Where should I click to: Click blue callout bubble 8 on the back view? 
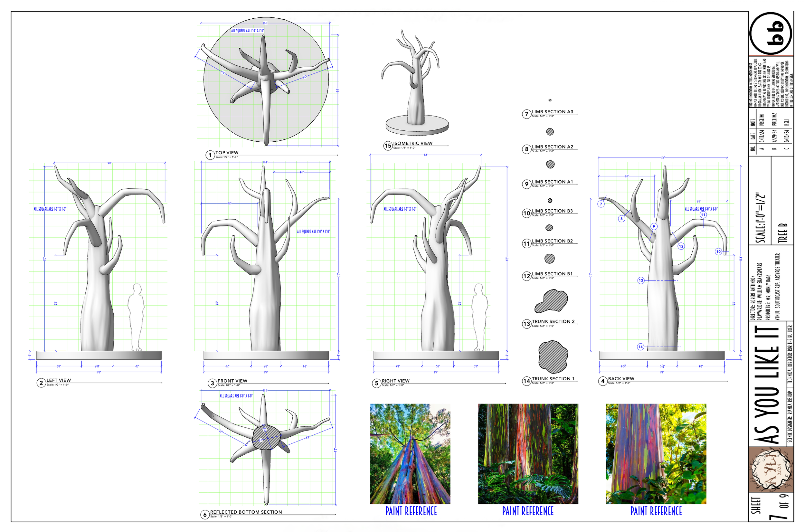[x=621, y=219]
